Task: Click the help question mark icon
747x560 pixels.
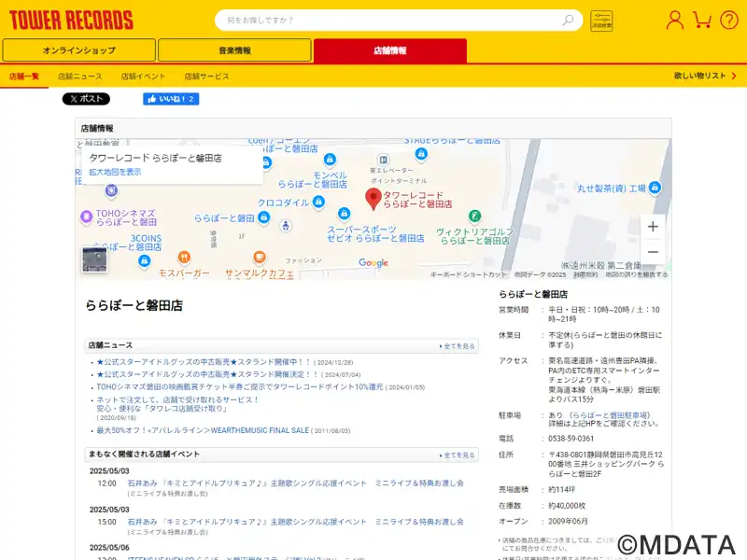Action: click(729, 20)
